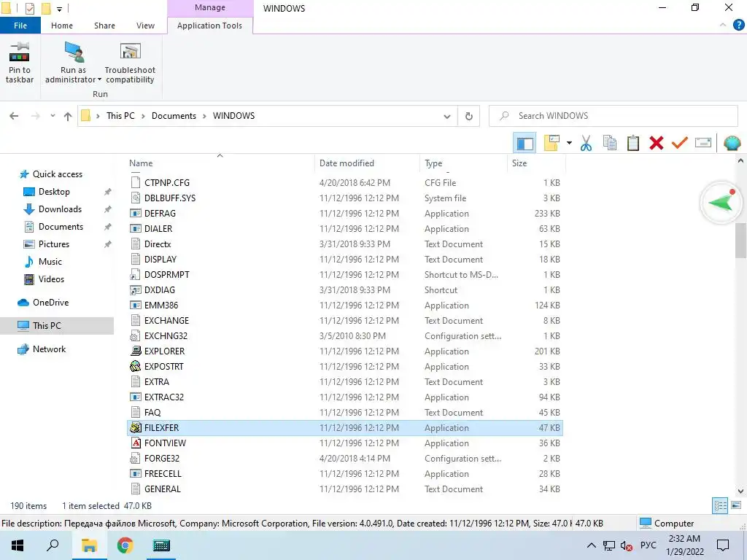
Task: Open Google Chrome from taskbar
Action: click(x=125, y=545)
